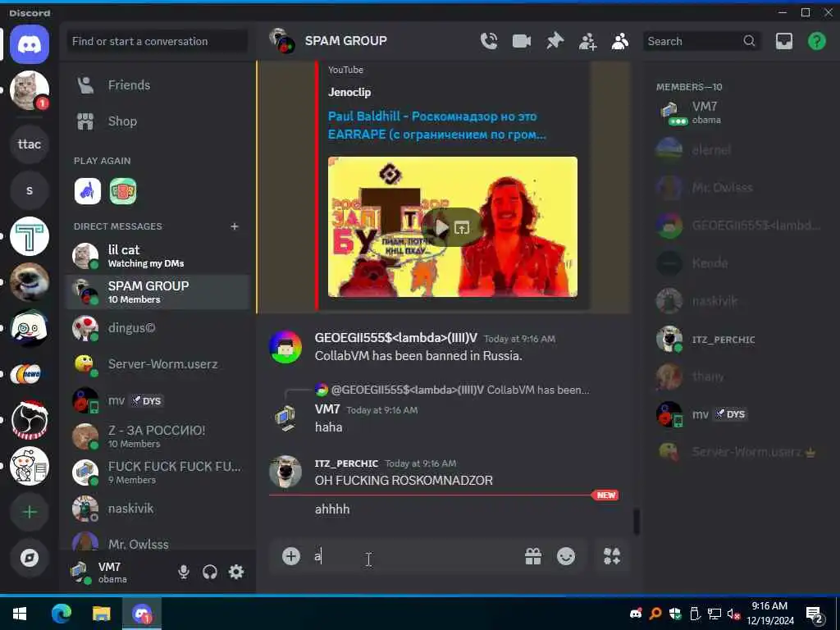Click ITZ_PERCHIC in the members list

pos(739,339)
